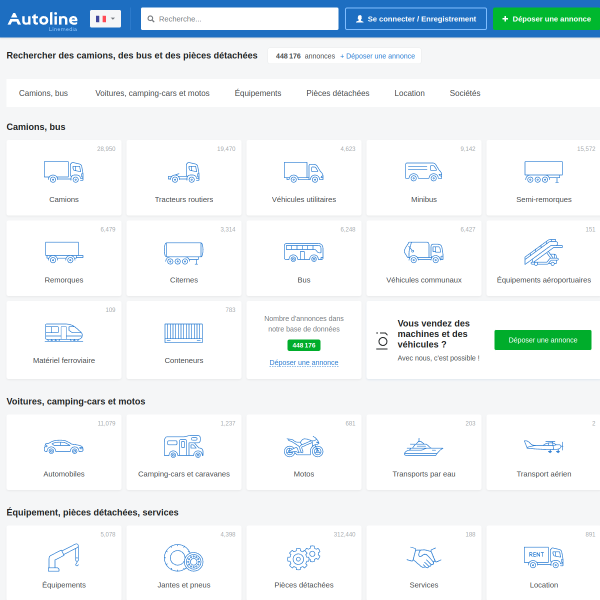The image size is (600, 600).
Task: Click the search magnifier icon
Action: [151, 19]
